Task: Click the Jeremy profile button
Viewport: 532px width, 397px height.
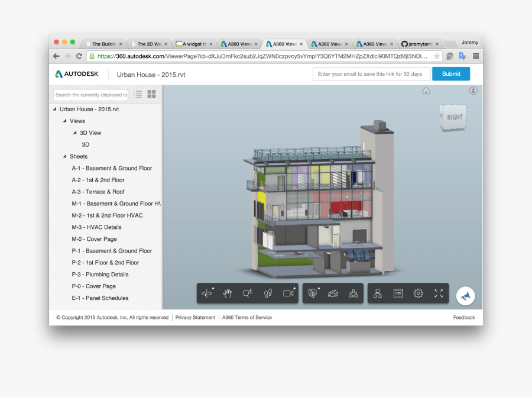Action: tap(470, 42)
